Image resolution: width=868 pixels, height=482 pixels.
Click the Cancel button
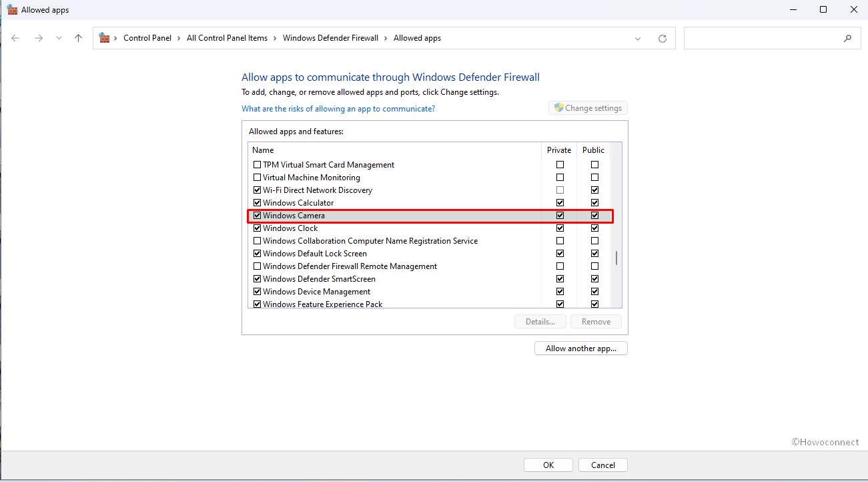603,465
